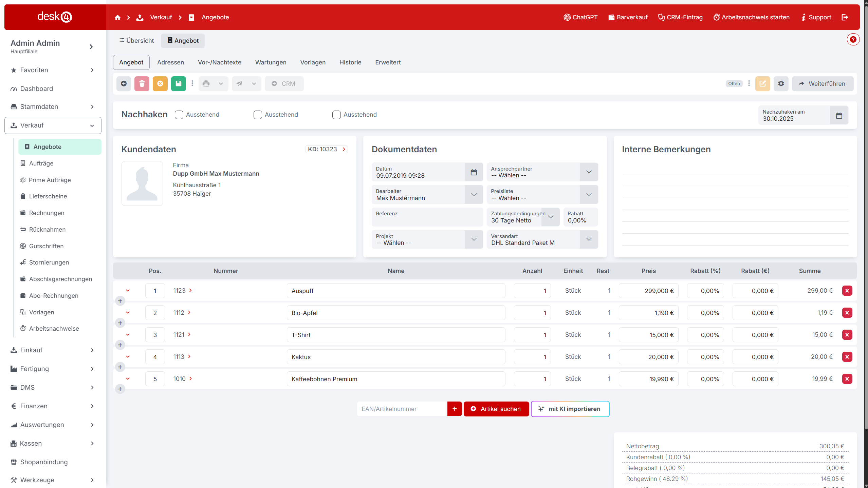Switch to the Adressen tab
Image resolution: width=868 pixels, height=488 pixels.
tap(170, 62)
